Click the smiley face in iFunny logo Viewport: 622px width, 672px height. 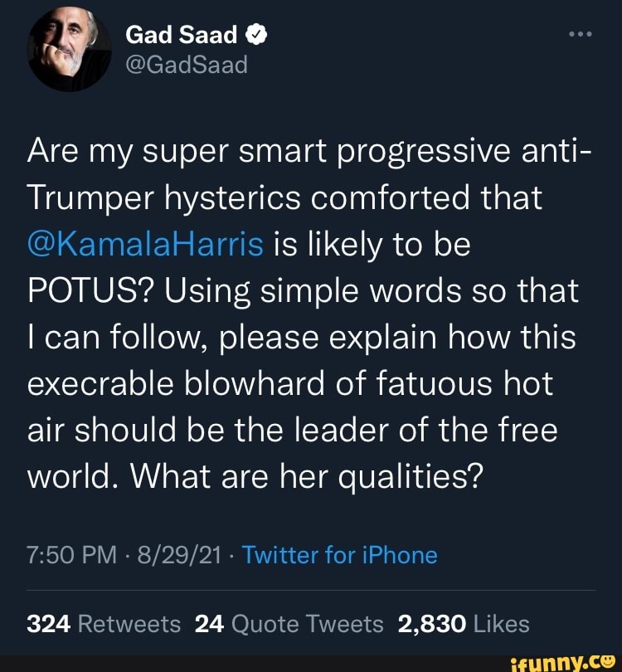coord(609,659)
